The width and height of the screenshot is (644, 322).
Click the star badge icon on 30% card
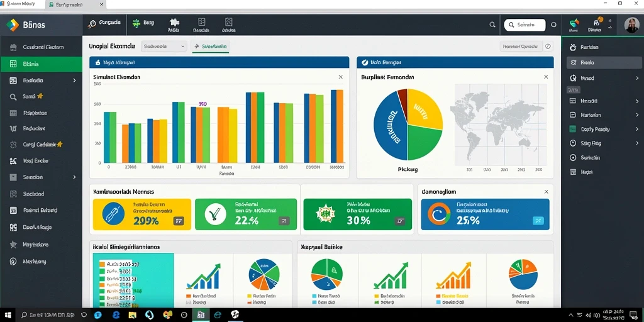pos(325,214)
